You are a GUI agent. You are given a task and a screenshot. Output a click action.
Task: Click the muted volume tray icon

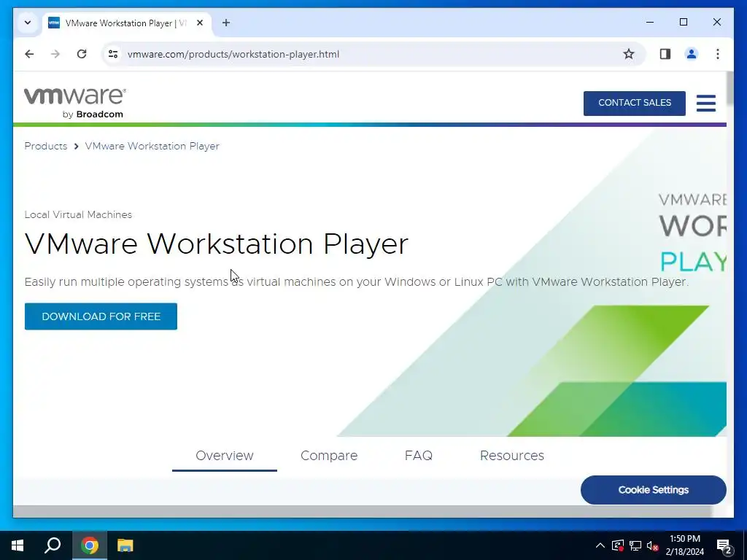point(652,545)
